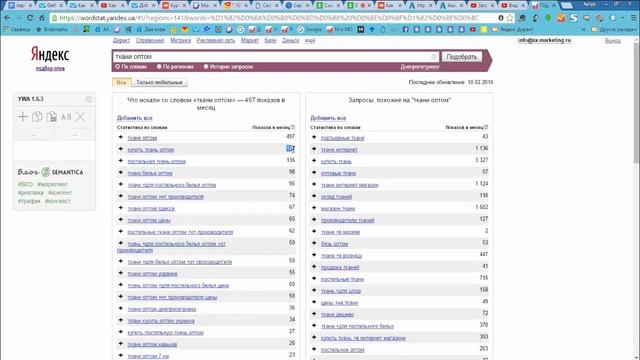Add 'купить ткань' with plus icon

pos(314,161)
